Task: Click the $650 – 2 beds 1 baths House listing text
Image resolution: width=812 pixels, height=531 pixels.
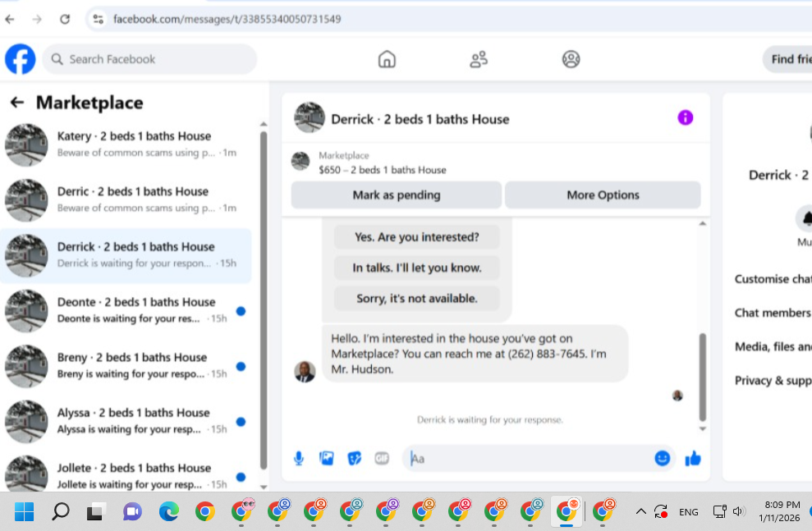Action: [382, 170]
